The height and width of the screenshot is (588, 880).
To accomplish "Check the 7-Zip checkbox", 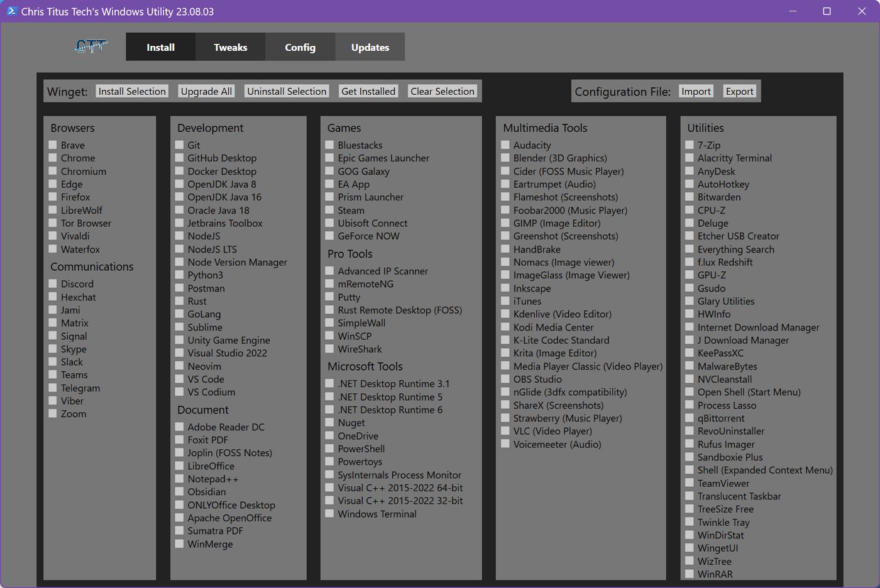I will tap(690, 144).
